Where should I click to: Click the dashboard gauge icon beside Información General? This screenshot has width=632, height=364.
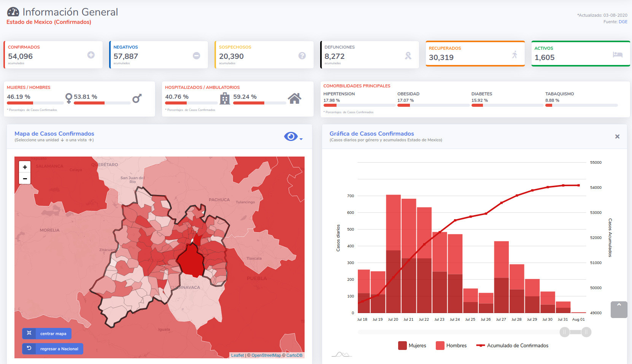pyautogui.click(x=13, y=12)
